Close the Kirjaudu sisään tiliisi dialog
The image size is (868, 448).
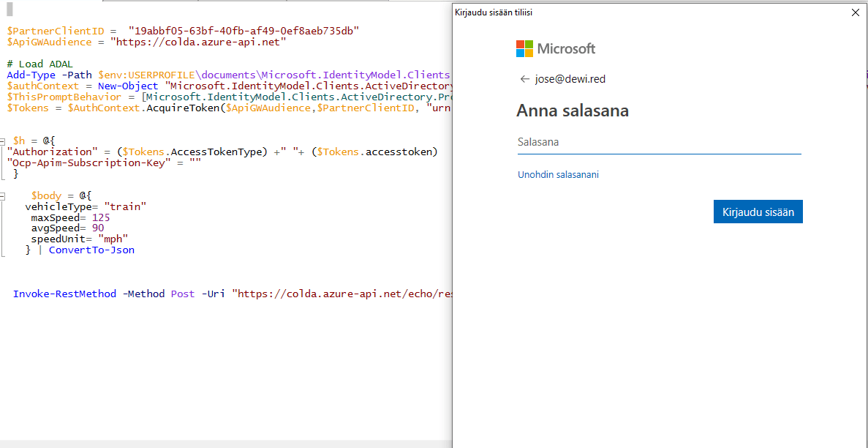point(855,12)
